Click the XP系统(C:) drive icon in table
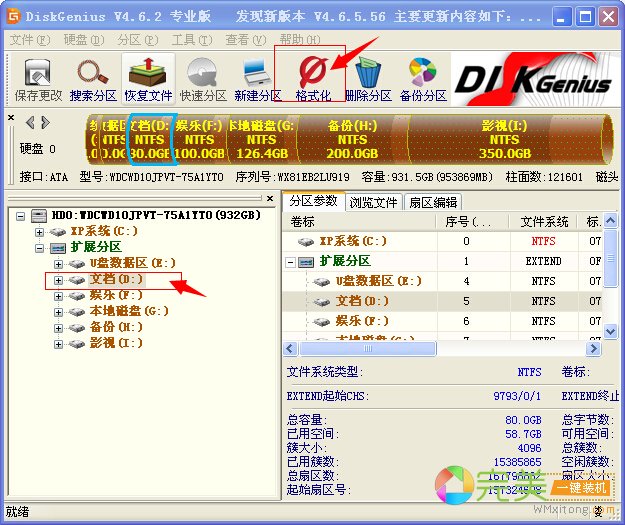Screen dimensions: 625x525 pos(306,242)
